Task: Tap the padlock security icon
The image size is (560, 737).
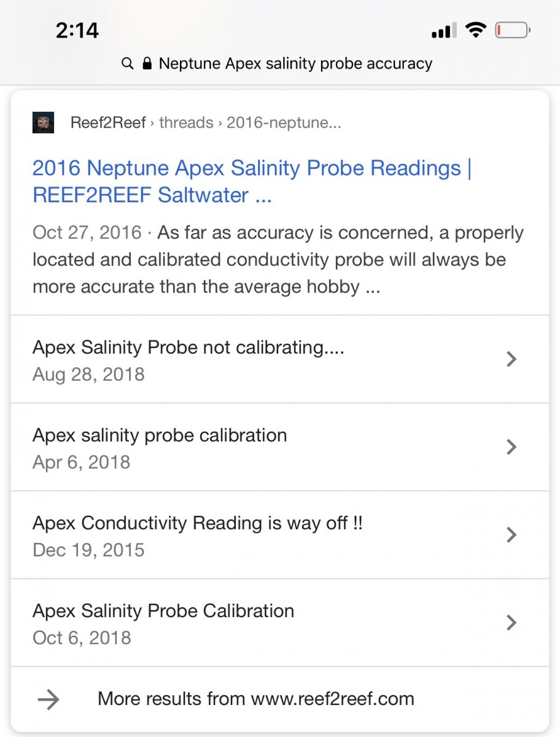Action: click(x=147, y=63)
